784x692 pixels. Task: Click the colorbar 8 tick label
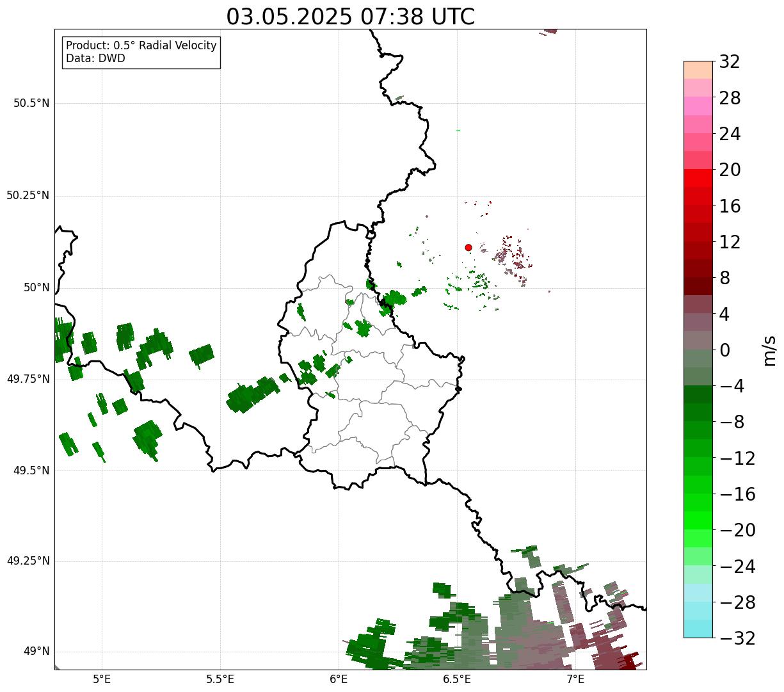[x=724, y=278]
